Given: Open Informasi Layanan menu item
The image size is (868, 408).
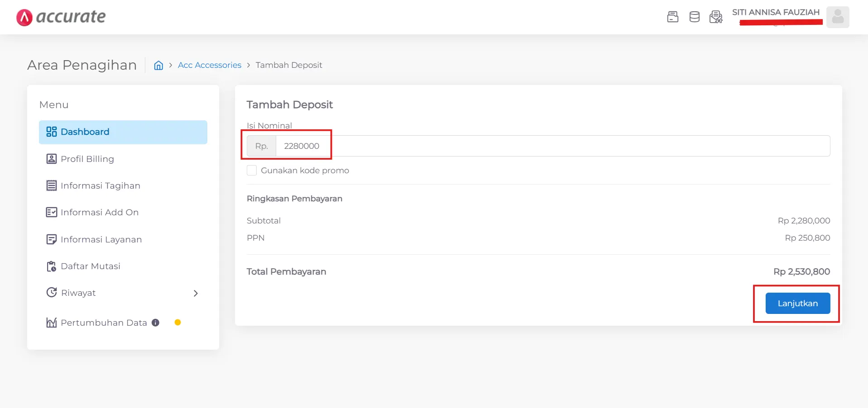Looking at the screenshot, I should [x=101, y=239].
